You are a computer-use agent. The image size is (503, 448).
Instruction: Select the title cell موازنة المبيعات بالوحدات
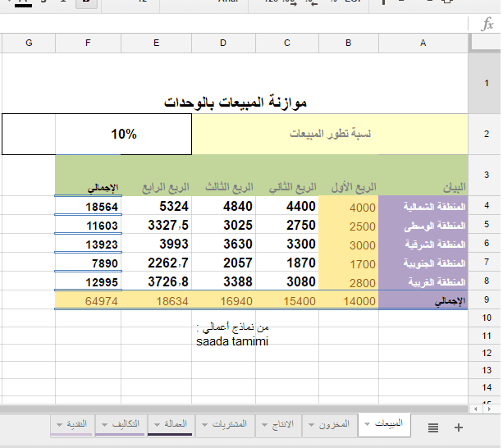[235, 103]
